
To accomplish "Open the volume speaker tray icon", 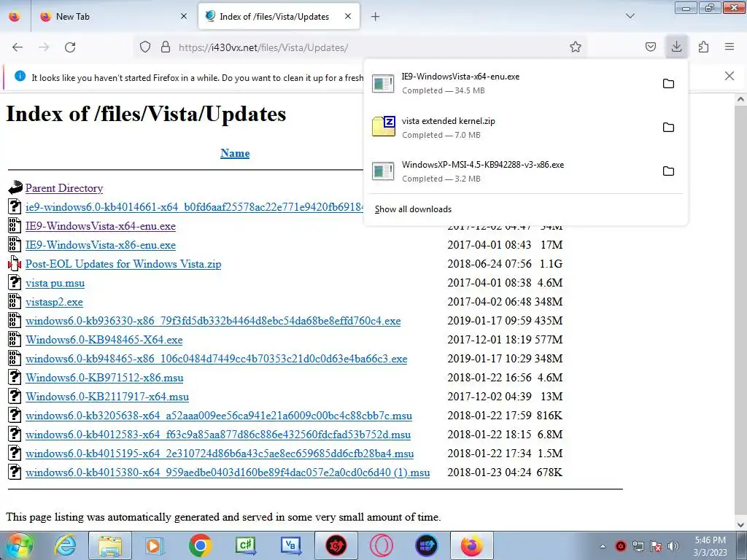I will pos(673,546).
